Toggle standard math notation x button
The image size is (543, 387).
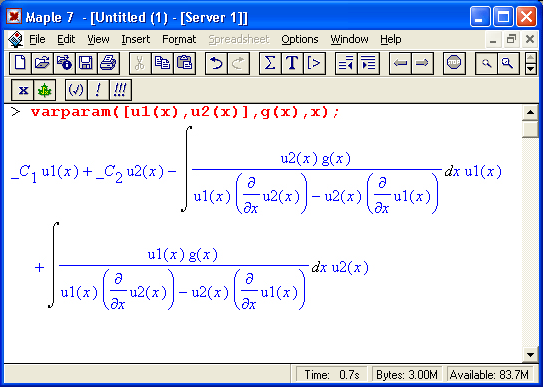coord(23,90)
